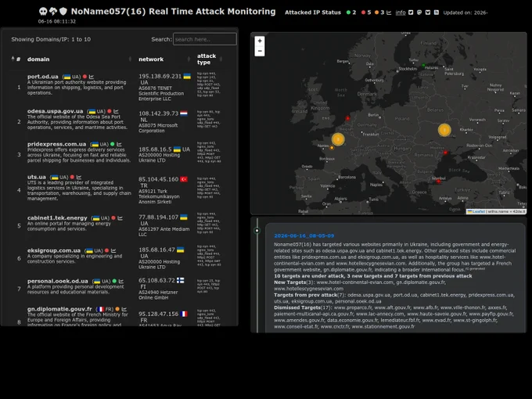532x399 pixels.
Task: Click IP address 65.108.63.72
Action: click(x=156, y=280)
